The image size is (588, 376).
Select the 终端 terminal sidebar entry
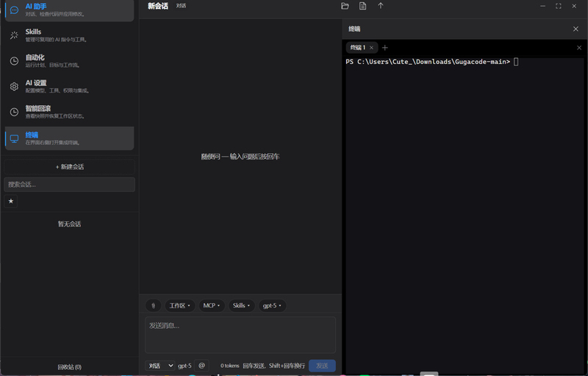[x=69, y=138]
